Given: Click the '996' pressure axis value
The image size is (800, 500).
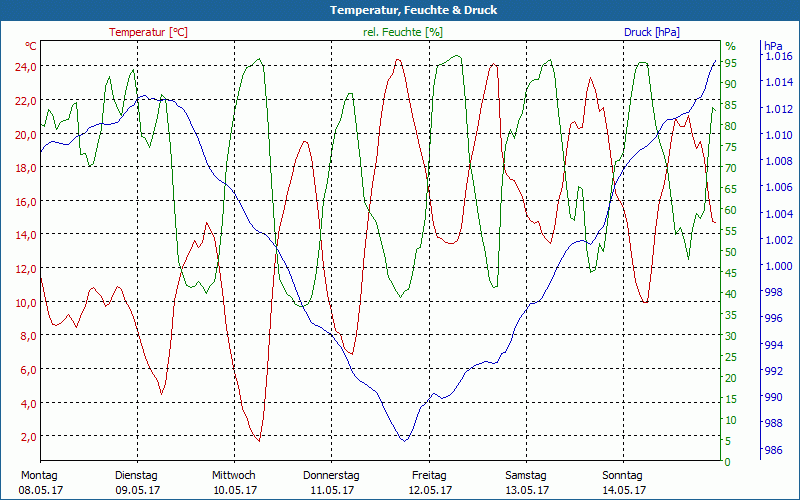Looking at the screenshot, I should (x=773, y=318).
